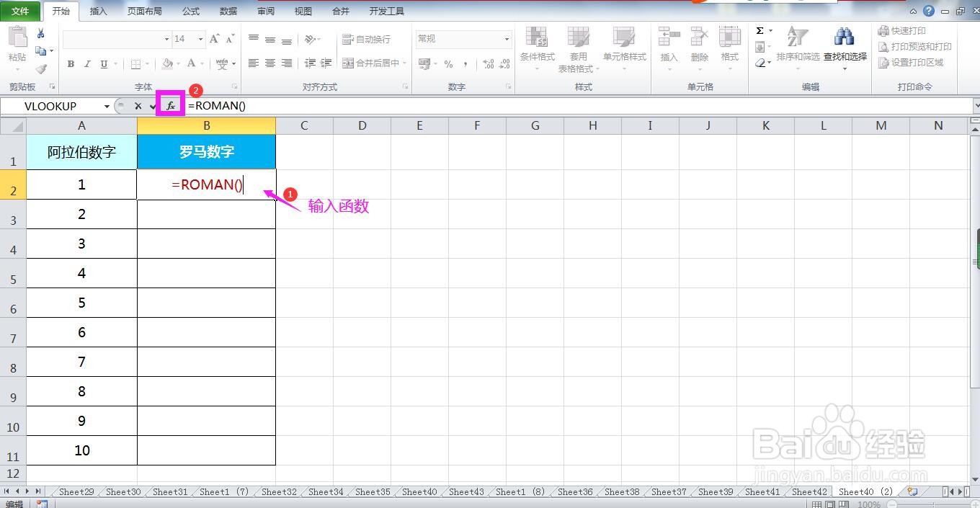Screen dimensions: 980x508
Task: Apply middle vertical alignment
Action: point(270,39)
